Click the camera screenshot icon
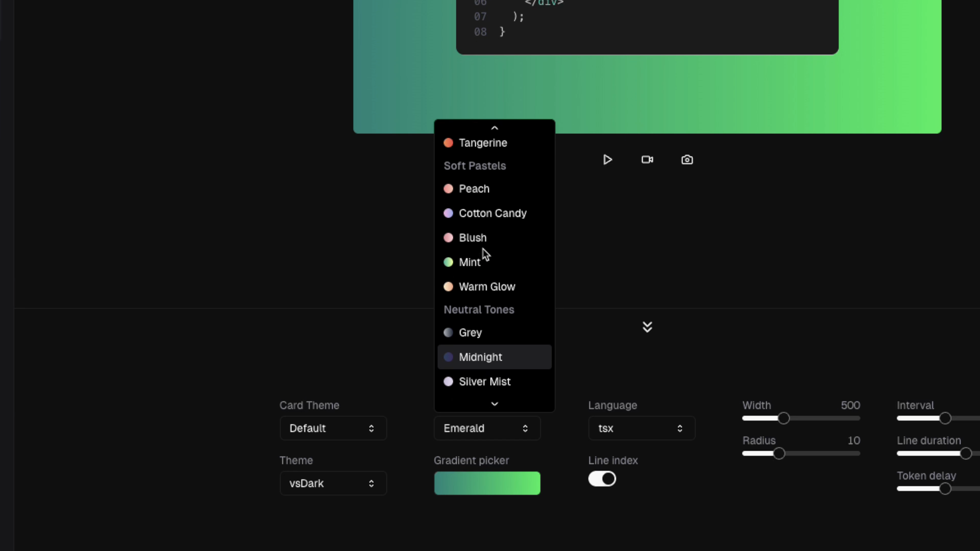 click(687, 160)
